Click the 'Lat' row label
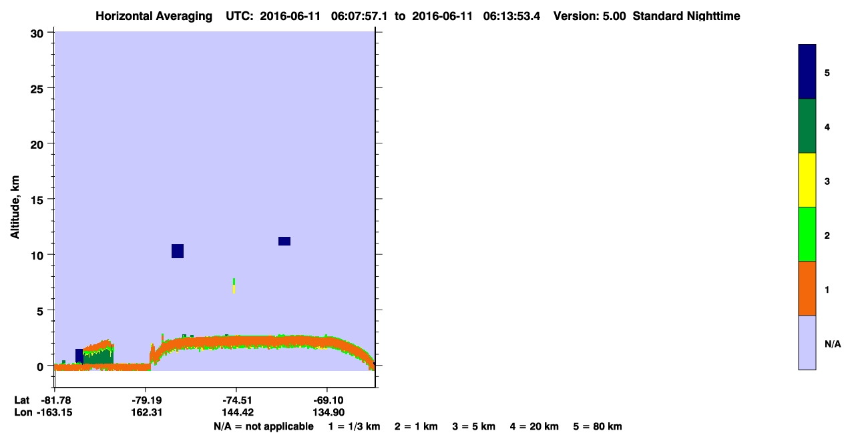868x445 pixels. point(21,400)
